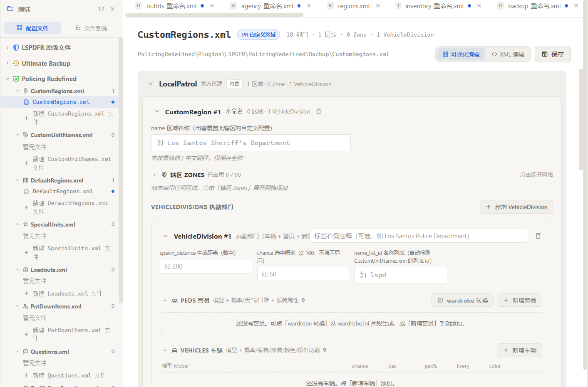This screenshot has width=588, height=387.
Task: Collapse the PEDS 警员 section
Action: (165, 300)
